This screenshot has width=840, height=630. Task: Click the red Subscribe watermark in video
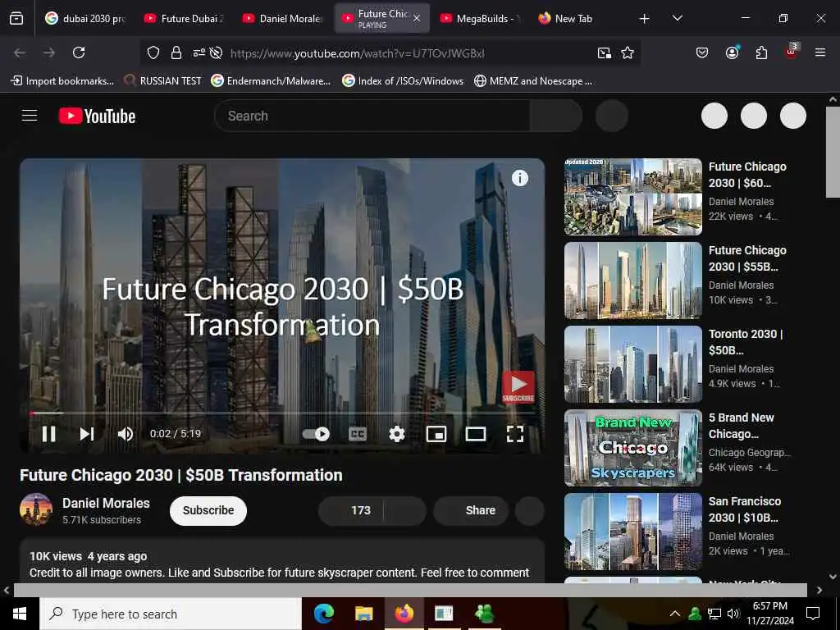pyautogui.click(x=518, y=387)
